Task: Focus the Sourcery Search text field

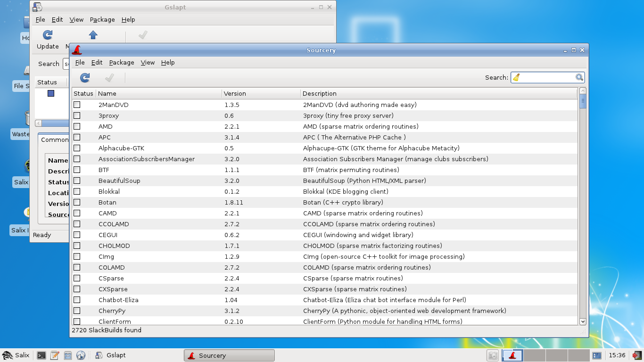Action: point(547,77)
